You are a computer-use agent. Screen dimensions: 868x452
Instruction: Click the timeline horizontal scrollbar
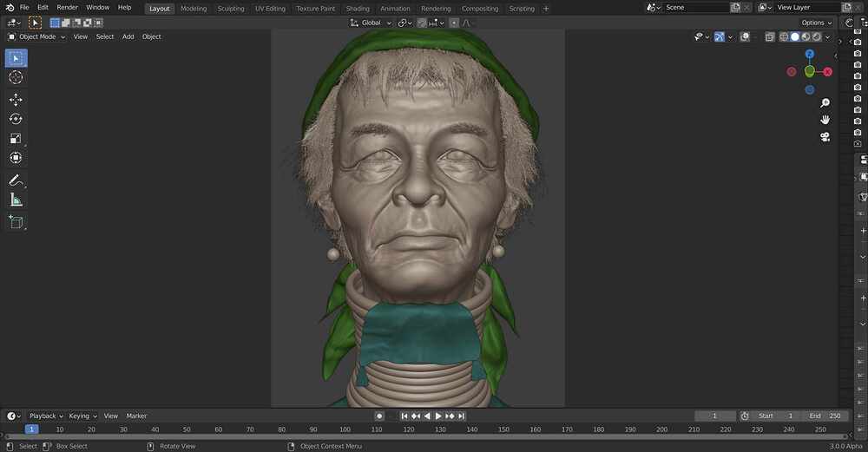point(426,437)
